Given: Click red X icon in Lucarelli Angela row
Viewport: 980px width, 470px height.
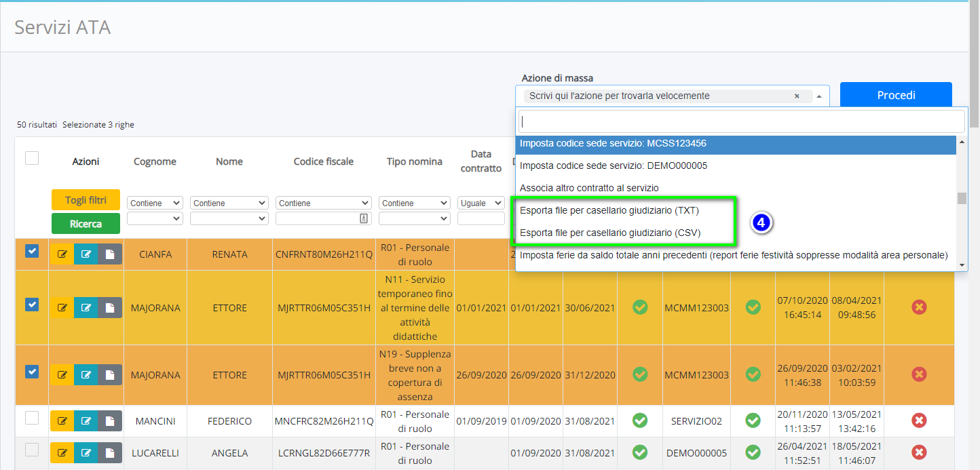Looking at the screenshot, I should tap(919, 453).
